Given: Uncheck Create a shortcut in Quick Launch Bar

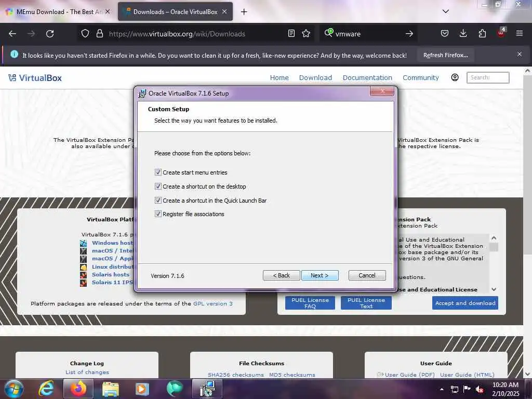Looking at the screenshot, I should (158, 200).
